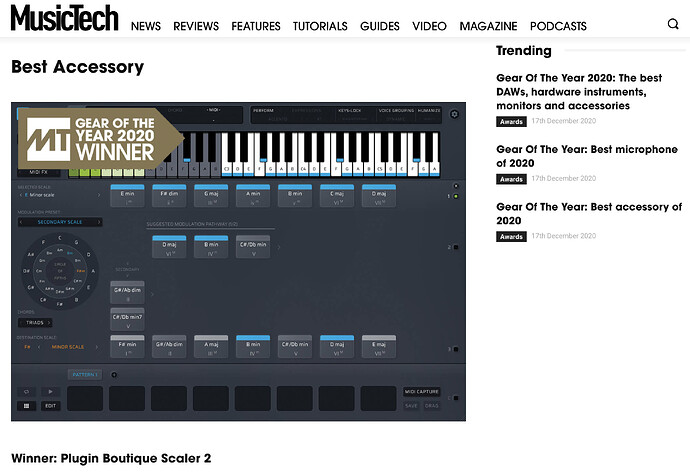Toggle VOICE GROUPING option
Screen dimensions: 690x472
click(x=396, y=110)
